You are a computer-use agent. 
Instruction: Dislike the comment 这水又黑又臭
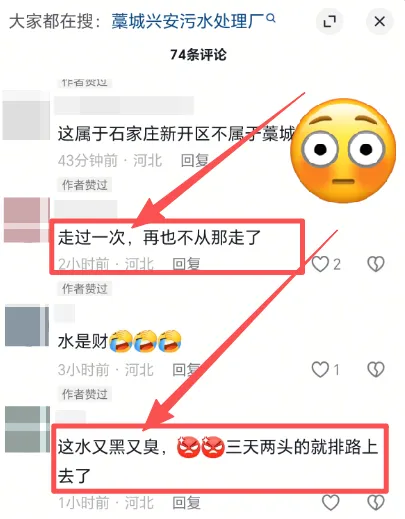tap(376, 503)
